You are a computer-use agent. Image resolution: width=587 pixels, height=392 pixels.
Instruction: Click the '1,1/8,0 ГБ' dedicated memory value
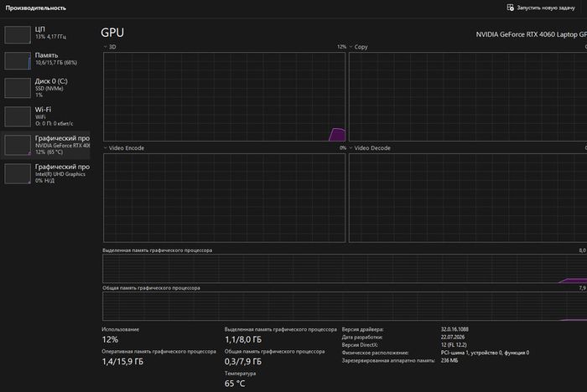point(243,339)
